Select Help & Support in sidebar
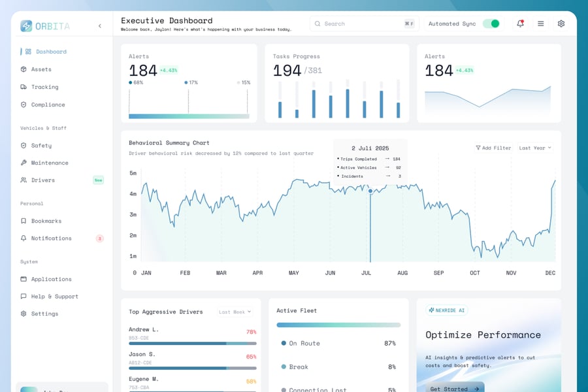The height and width of the screenshot is (392, 588). pyautogui.click(x=54, y=297)
